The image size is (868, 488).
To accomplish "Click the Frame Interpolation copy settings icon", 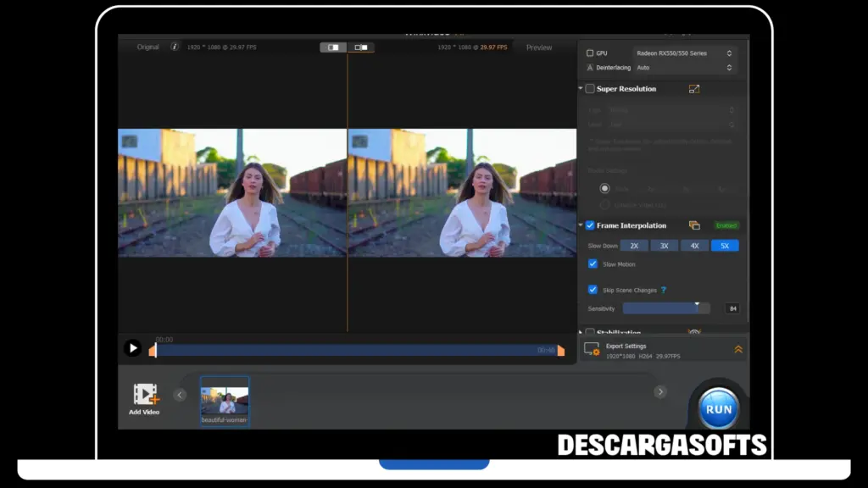I will coord(694,225).
